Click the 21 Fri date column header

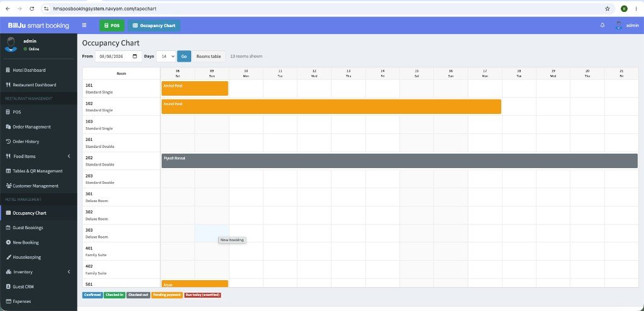(x=621, y=73)
